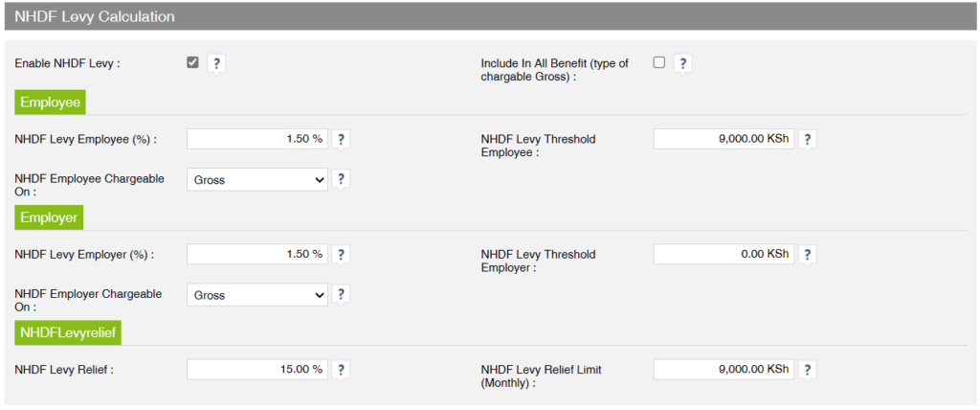Click help icon for Include In All Benefit
The width and height of the screenshot is (980, 410).
pyautogui.click(x=682, y=63)
